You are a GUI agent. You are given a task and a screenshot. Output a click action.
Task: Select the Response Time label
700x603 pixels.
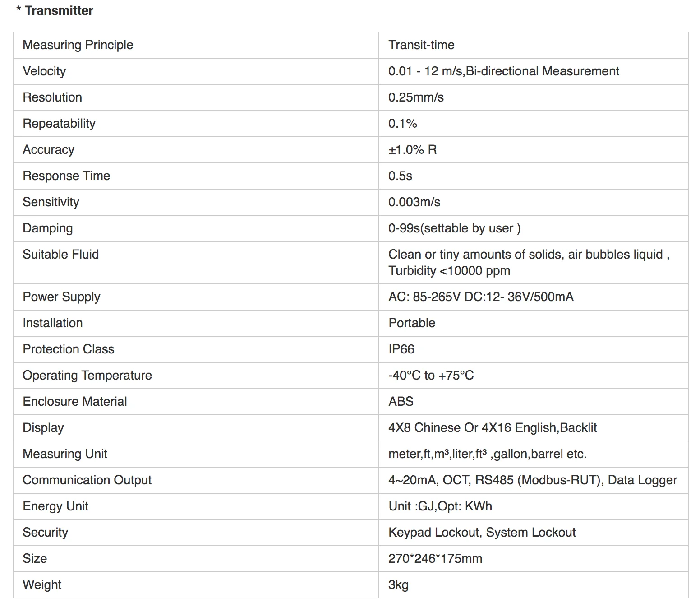[66, 176]
